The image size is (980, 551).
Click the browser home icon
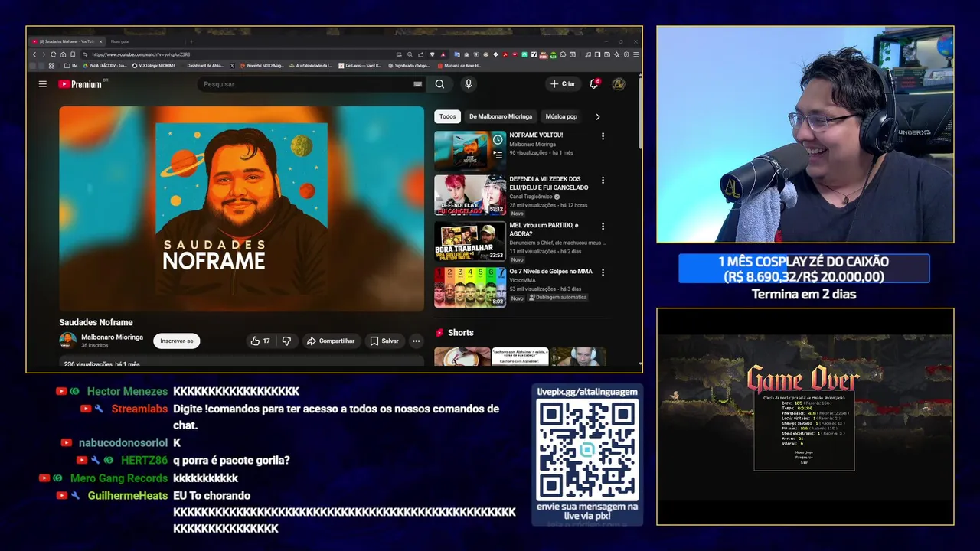[x=63, y=54]
